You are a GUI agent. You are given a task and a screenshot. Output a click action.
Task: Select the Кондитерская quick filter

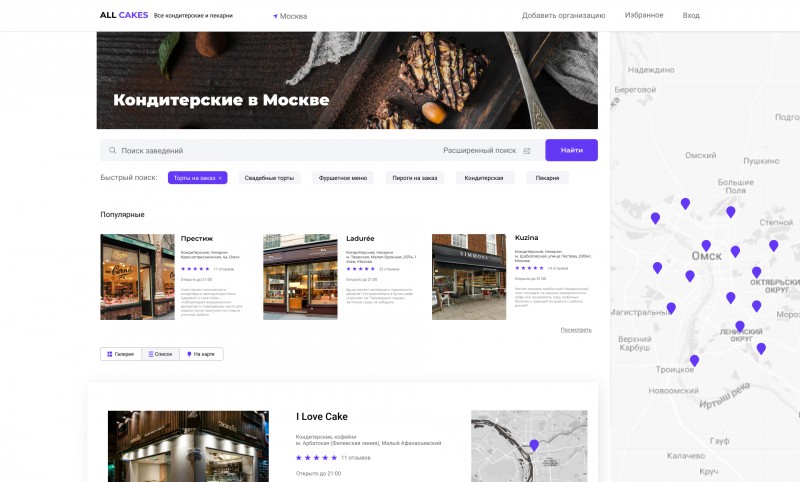click(484, 178)
